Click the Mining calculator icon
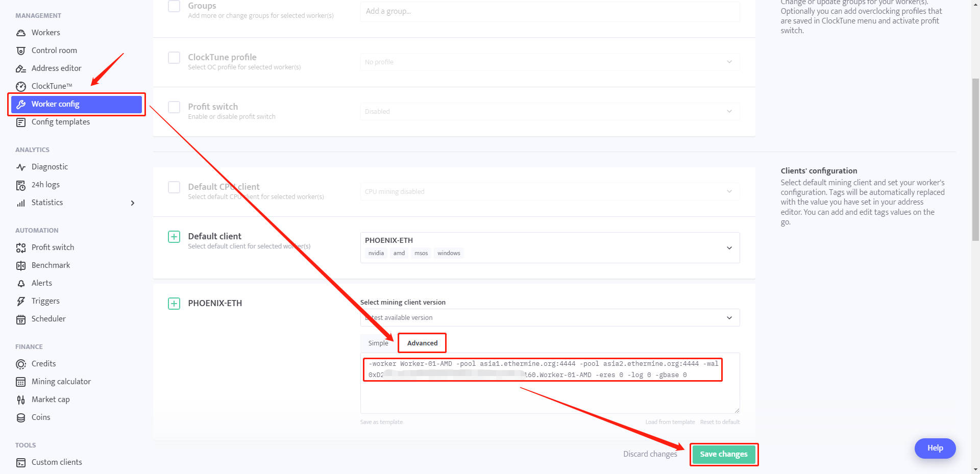This screenshot has width=980, height=474. [x=21, y=382]
